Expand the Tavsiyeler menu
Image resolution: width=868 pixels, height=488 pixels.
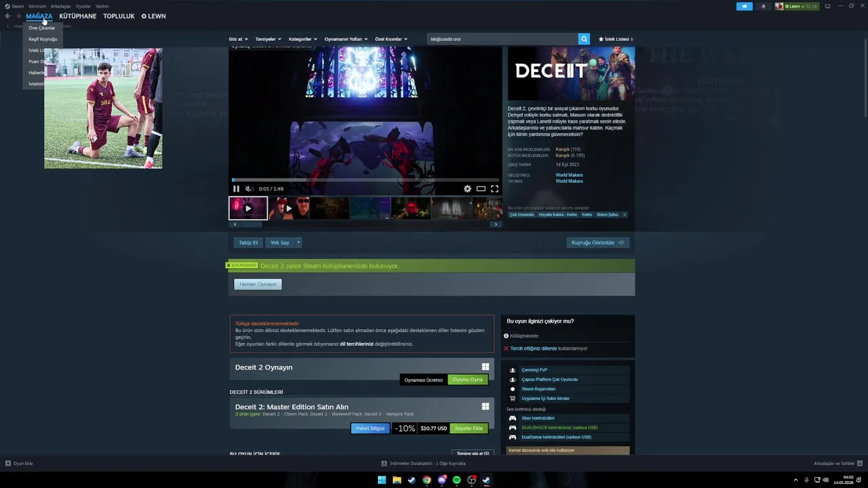(268, 39)
